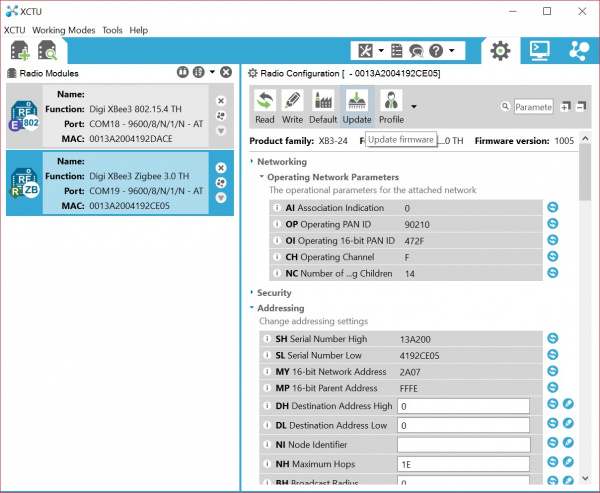Expand the COM19 module details arrow
The height and width of the screenshot is (493, 600).
click(x=221, y=198)
